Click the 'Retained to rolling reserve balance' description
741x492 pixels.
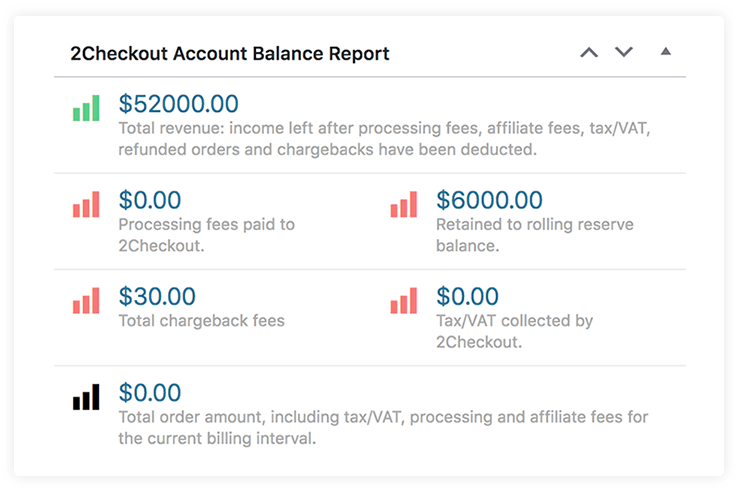click(534, 235)
